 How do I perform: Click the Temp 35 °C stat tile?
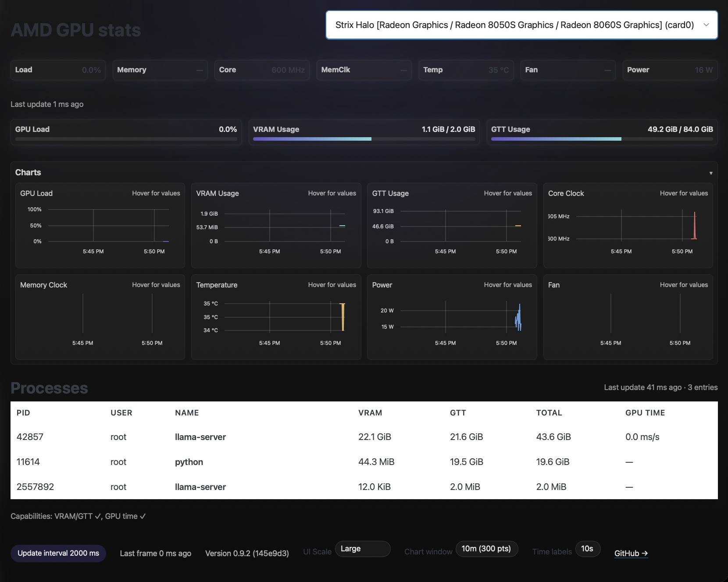(x=466, y=70)
